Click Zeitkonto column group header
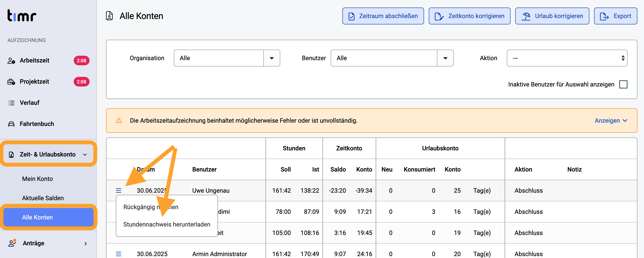 [349, 148]
